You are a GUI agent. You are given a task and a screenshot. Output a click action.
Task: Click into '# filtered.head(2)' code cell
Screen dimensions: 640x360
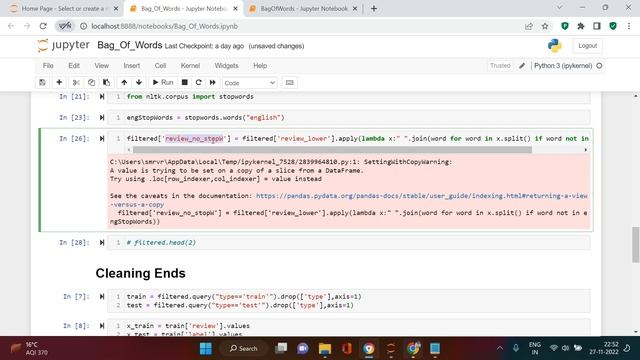(349, 243)
